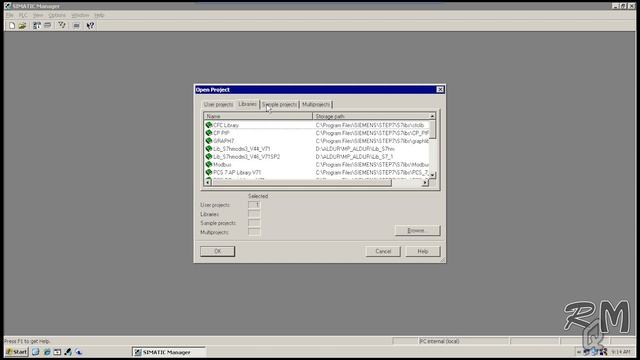Click the Lib_S7hwodx3_V46_V71SP2 library icon
This screenshot has height=360, width=640.
click(209, 157)
